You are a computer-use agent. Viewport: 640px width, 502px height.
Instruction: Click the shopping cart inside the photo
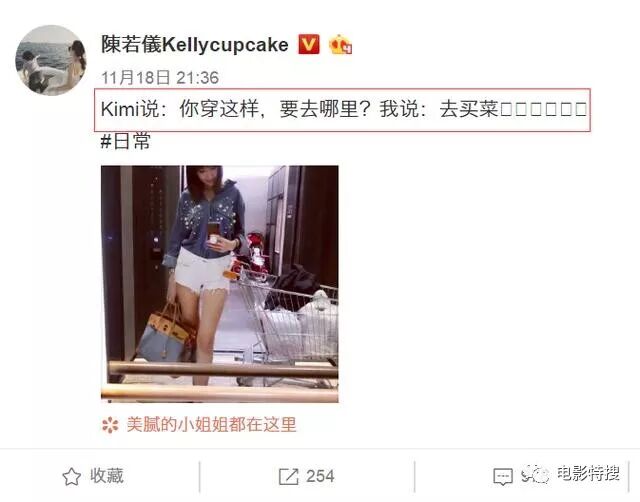pos(289,322)
